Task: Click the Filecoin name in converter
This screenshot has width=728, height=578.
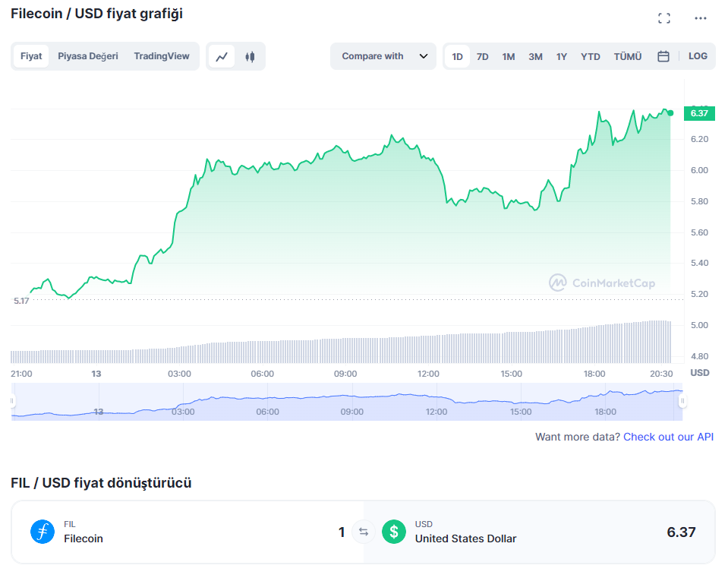Action: [x=84, y=539]
